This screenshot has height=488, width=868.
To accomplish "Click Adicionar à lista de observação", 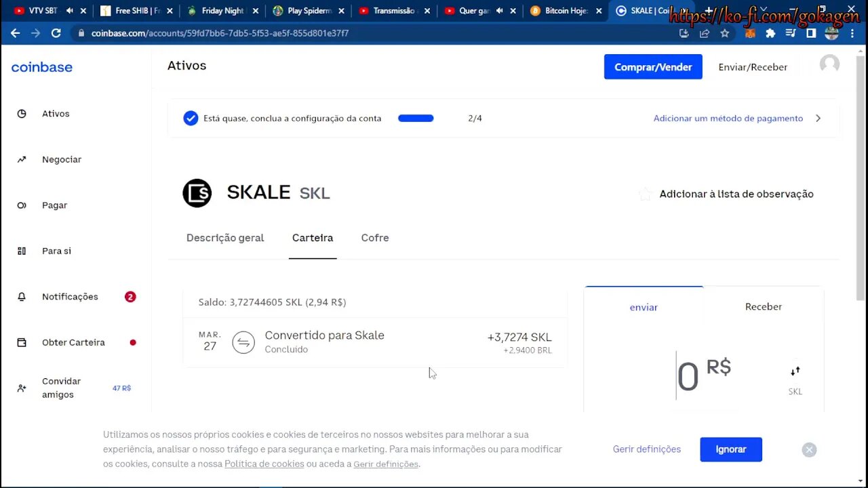I will [x=736, y=194].
